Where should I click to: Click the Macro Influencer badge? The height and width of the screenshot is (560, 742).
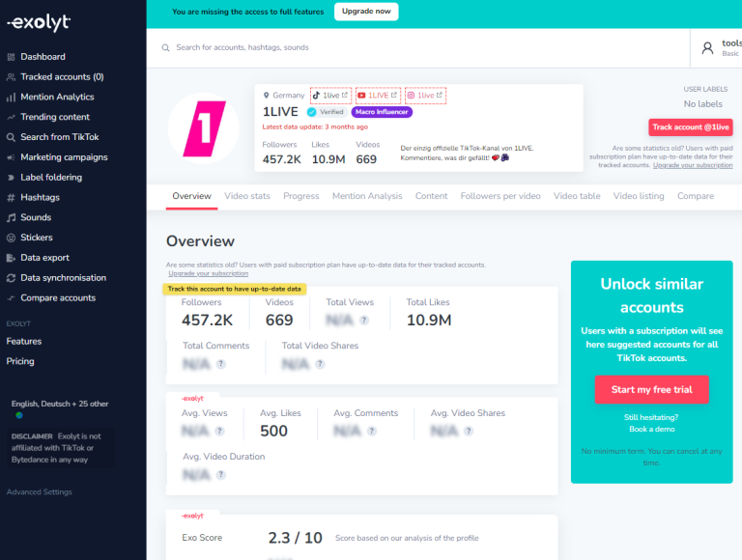coord(382,112)
